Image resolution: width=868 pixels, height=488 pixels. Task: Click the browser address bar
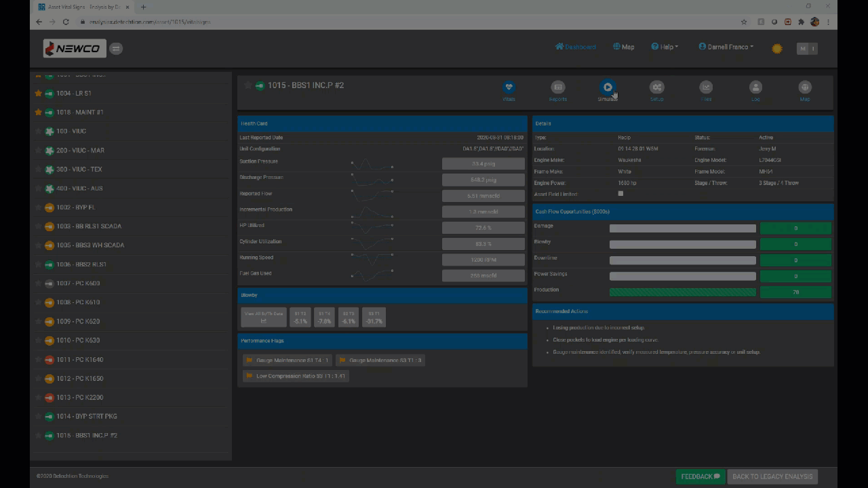pyautogui.click(x=407, y=22)
